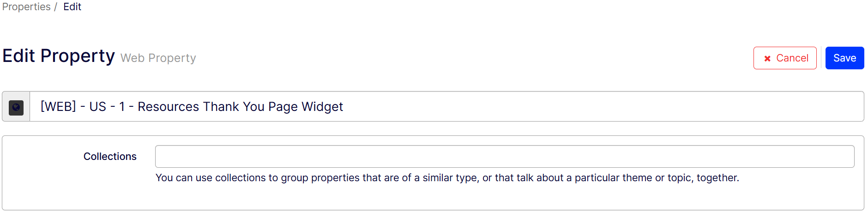Go back via Properties breadcrumb link
This screenshot has height=214, width=868.
coord(26,7)
